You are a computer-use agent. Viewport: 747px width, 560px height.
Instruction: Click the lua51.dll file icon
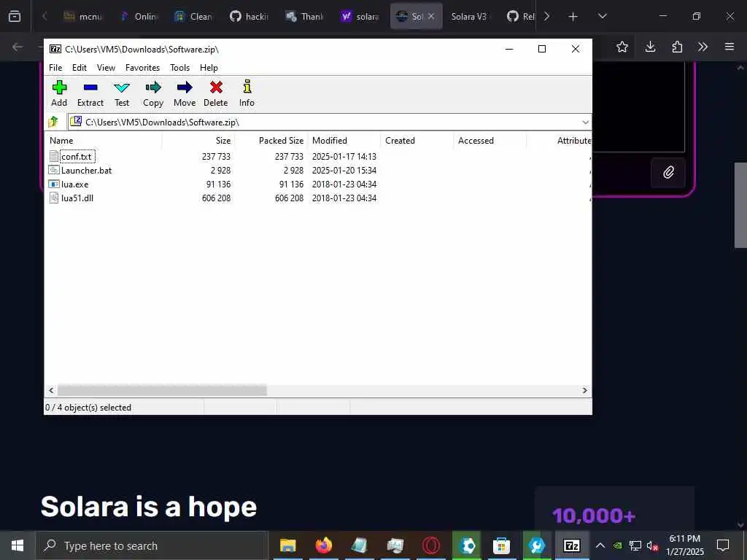54,198
